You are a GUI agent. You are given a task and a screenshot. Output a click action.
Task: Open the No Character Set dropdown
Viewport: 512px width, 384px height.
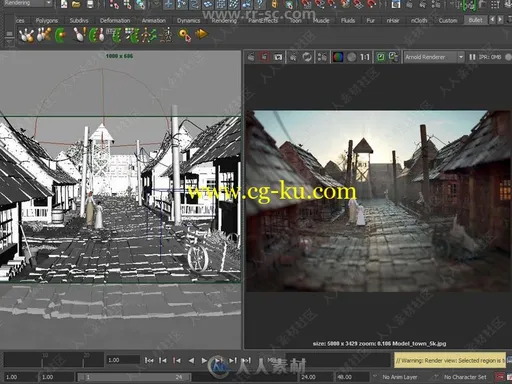465,377
